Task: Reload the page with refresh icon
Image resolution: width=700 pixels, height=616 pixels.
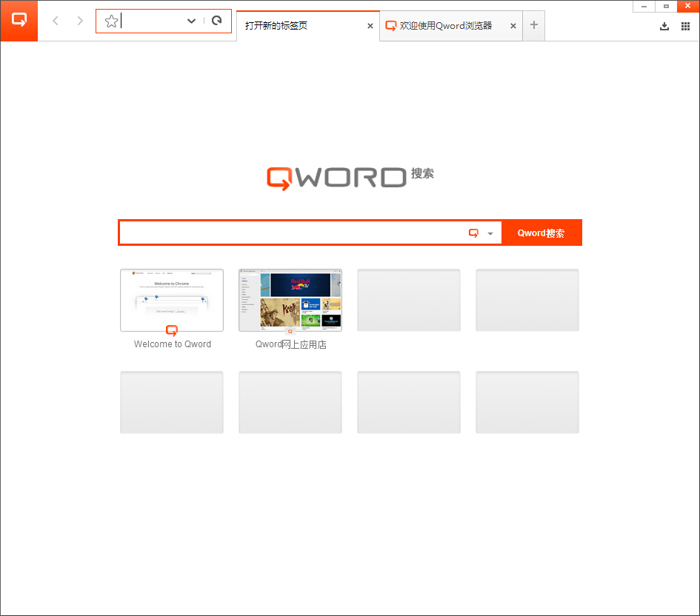Action: pyautogui.click(x=217, y=21)
